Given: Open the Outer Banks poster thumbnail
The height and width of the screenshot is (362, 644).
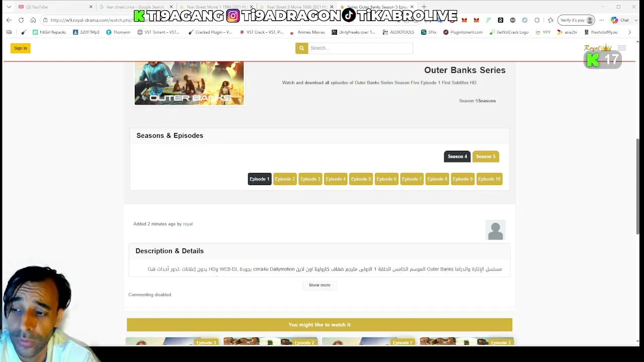Looking at the screenshot, I should click(x=189, y=83).
